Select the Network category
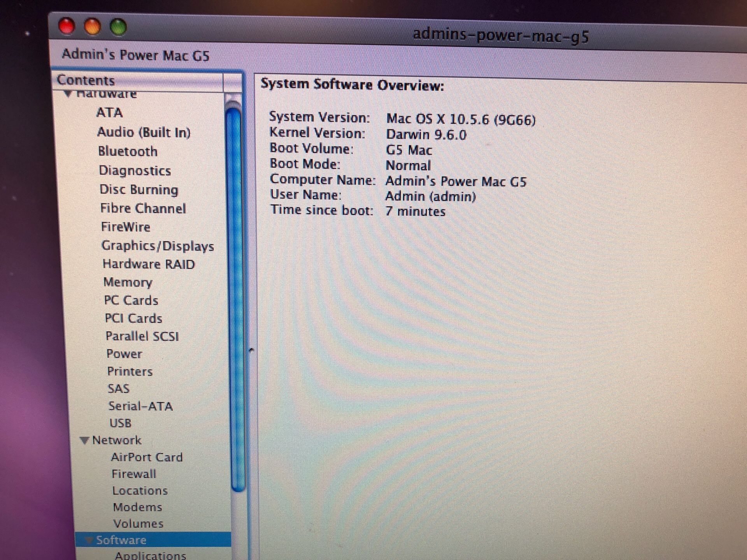This screenshot has width=747, height=560. pyautogui.click(x=116, y=440)
